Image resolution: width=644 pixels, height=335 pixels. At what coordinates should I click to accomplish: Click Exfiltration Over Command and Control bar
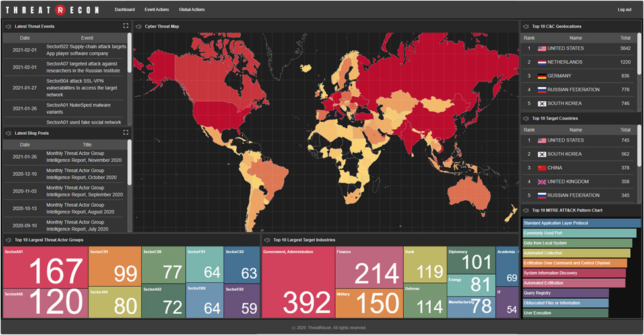point(575,263)
